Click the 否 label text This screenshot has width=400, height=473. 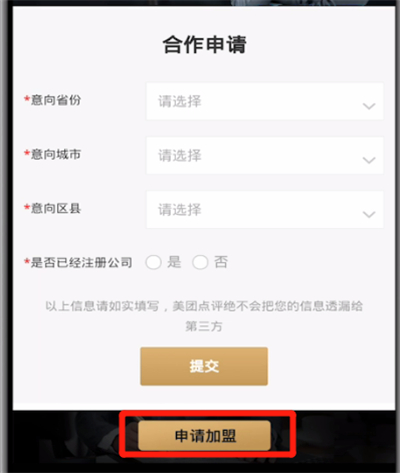click(x=221, y=262)
